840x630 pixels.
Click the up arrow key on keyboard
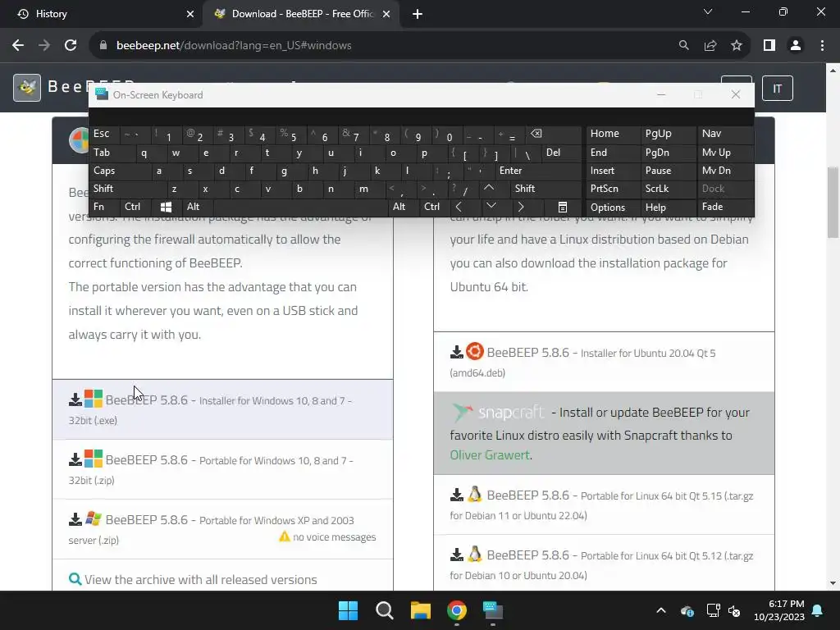[489, 188]
